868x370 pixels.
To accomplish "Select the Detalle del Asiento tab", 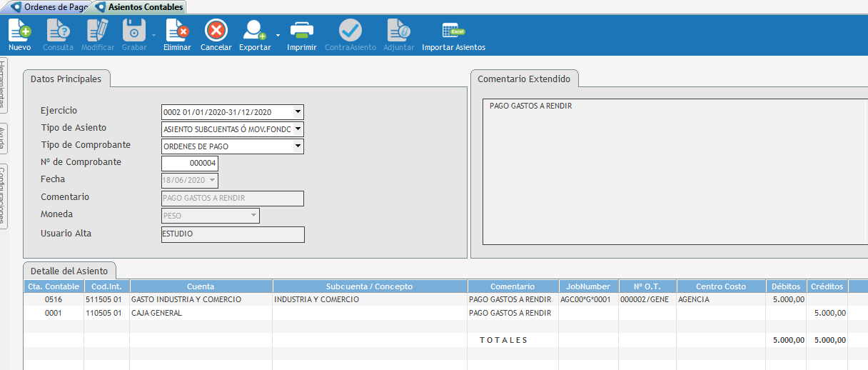I will tap(69, 271).
